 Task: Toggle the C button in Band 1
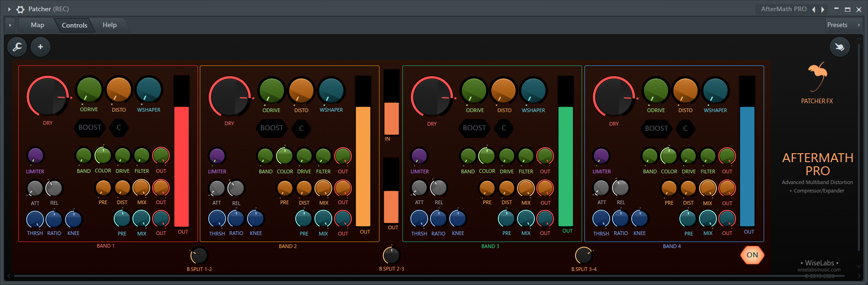click(119, 128)
